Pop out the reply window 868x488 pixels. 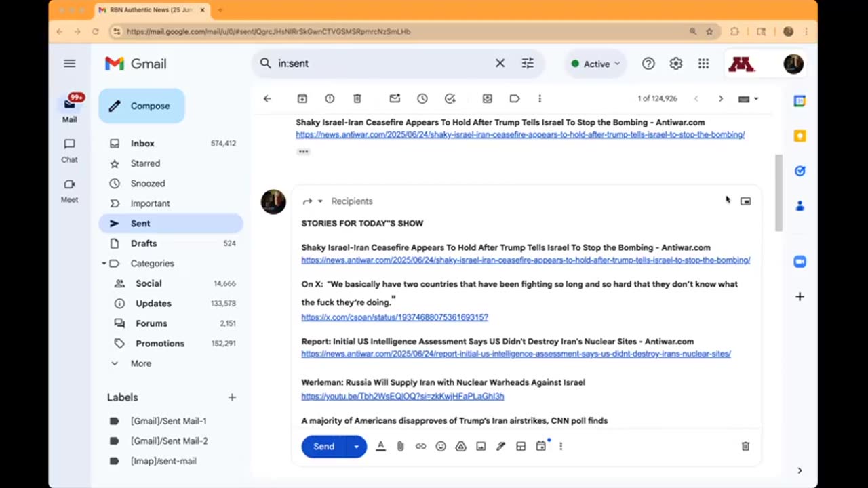(745, 201)
